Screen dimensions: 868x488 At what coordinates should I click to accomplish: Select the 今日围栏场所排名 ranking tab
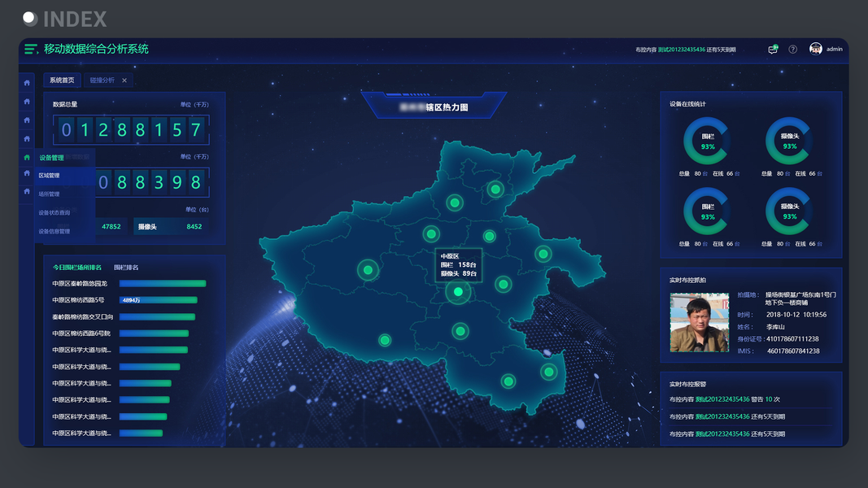pos(77,268)
